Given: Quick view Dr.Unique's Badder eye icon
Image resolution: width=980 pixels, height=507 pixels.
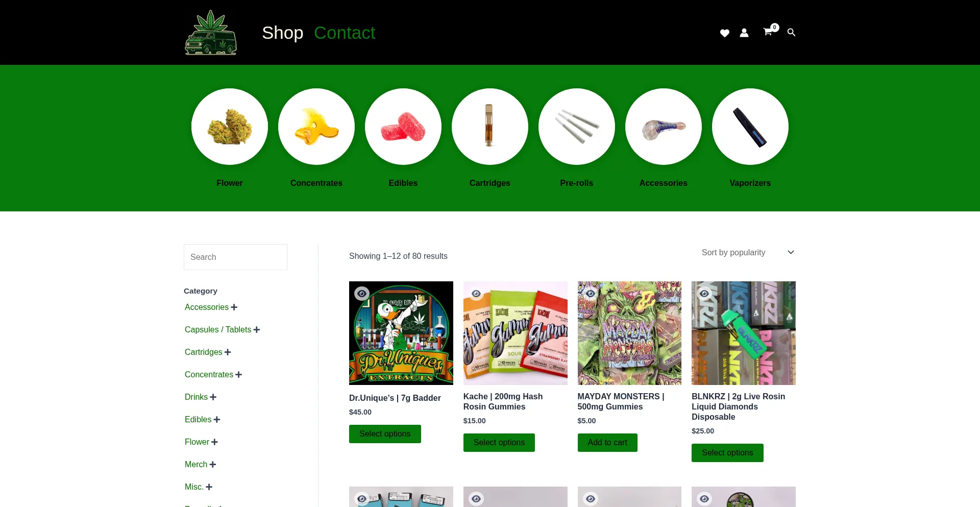Looking at the screenshot, I should click(x=362, y=294).
